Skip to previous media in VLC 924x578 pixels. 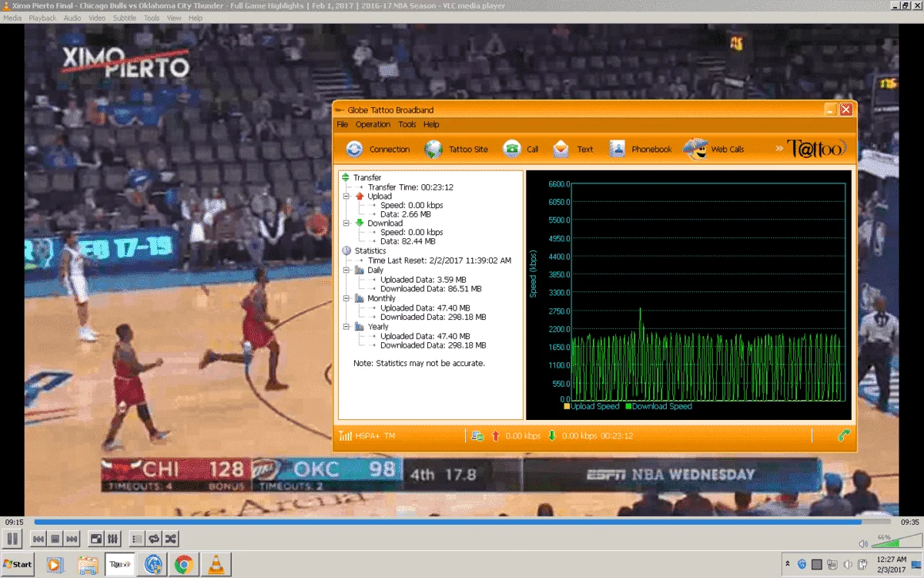[x=38, y=538]
